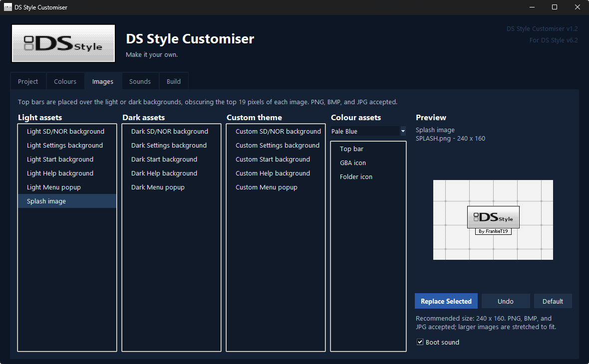The width and height of the screenshot is (589, 364).
Task: Select Light Help background
Action: tap(67, 173)
